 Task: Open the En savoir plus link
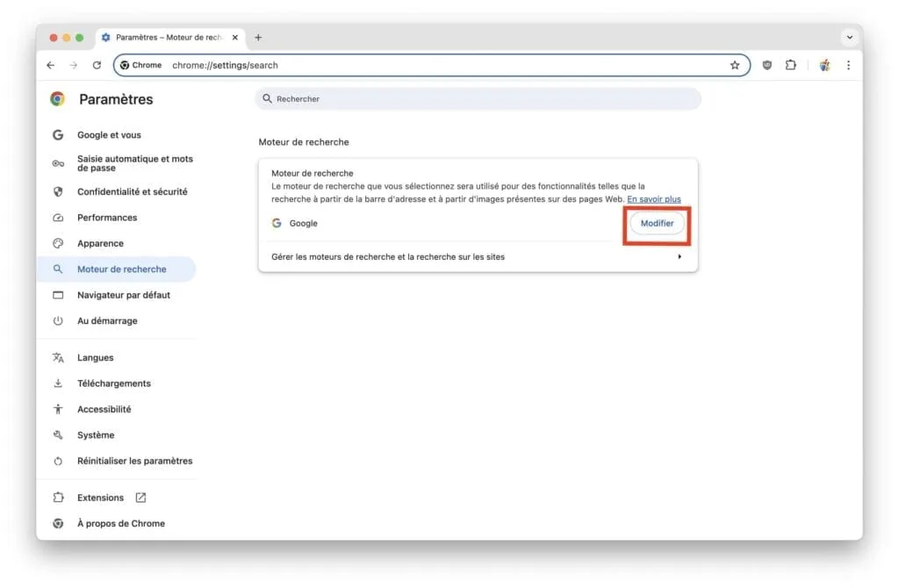pyautogui.click(x=654, y=199)
